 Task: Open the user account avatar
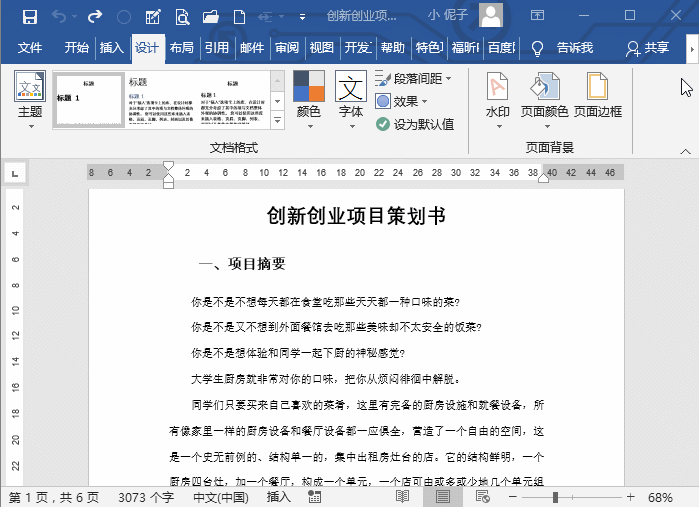click(x=491, y=15)
